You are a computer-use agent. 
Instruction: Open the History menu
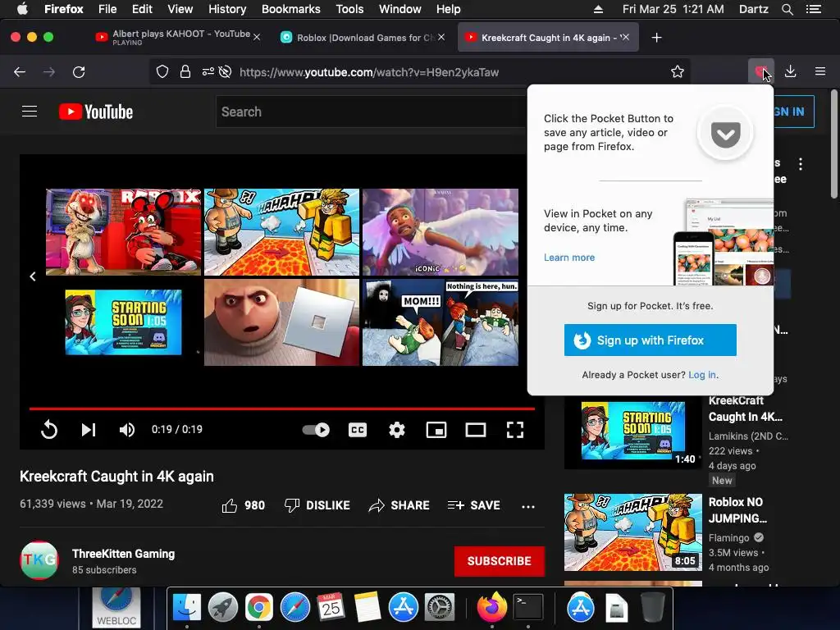click(x=227, y=9)
